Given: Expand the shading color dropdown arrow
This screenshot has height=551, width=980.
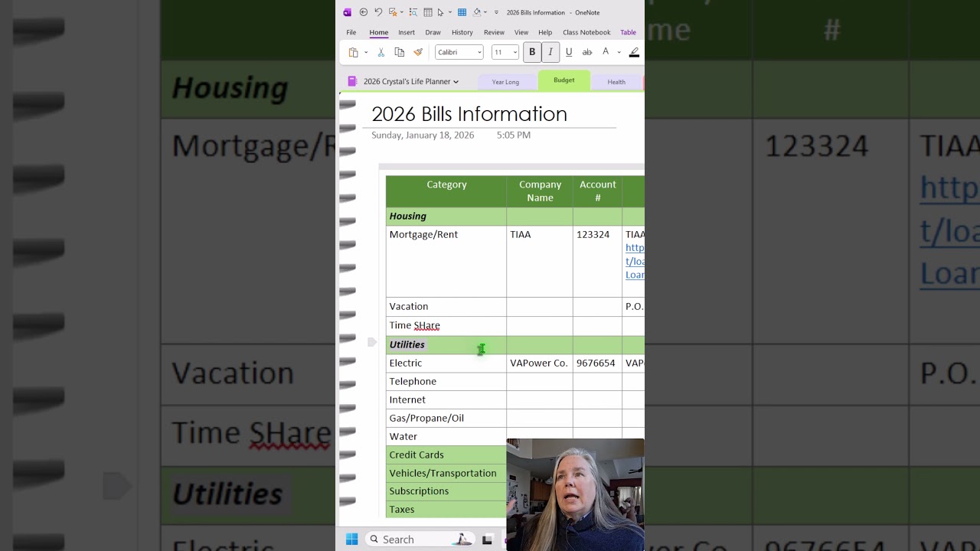Looking at the screenshot, I should (485, 12).
